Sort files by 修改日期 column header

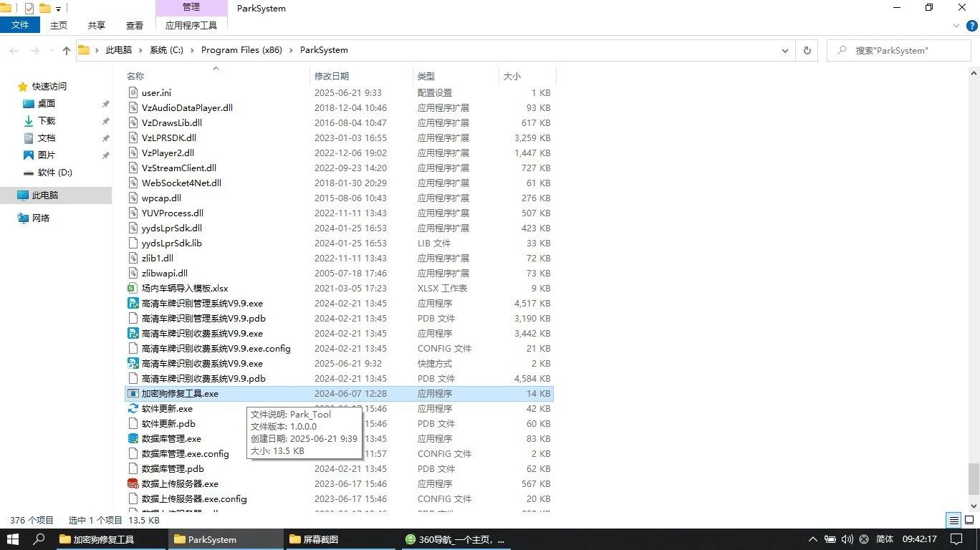point(332,76)
